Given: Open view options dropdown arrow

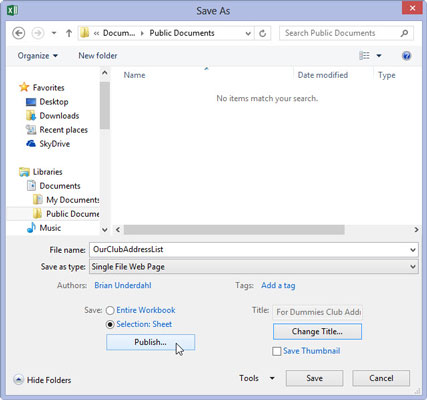Looking at the screenshot, I should (x=379, y=56).
